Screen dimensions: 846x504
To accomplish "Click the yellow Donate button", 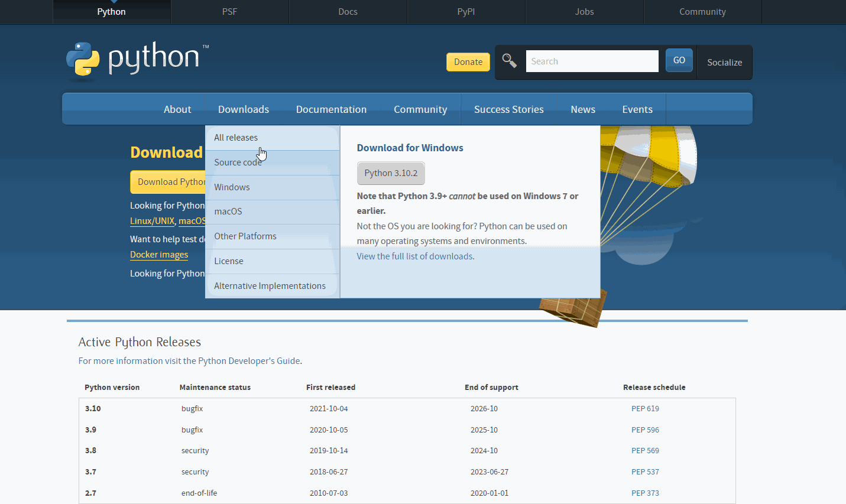I will tap(468, 61).
